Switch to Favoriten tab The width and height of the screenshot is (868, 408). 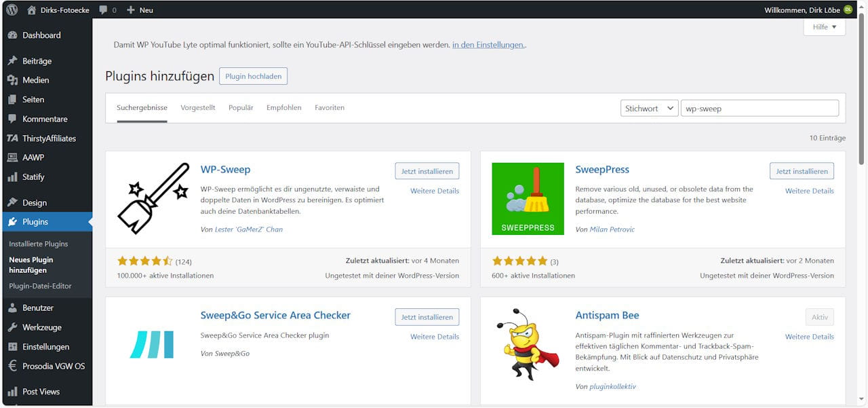(330, 108)
